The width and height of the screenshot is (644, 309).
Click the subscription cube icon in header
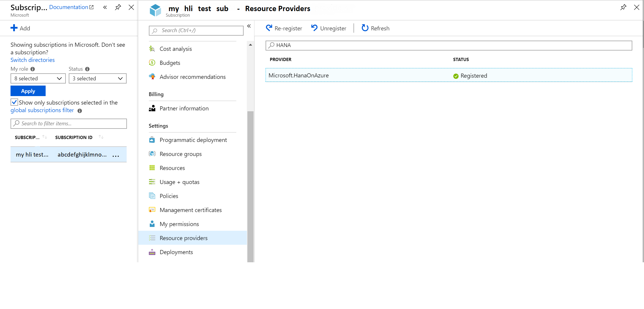(x=155, y=10)
